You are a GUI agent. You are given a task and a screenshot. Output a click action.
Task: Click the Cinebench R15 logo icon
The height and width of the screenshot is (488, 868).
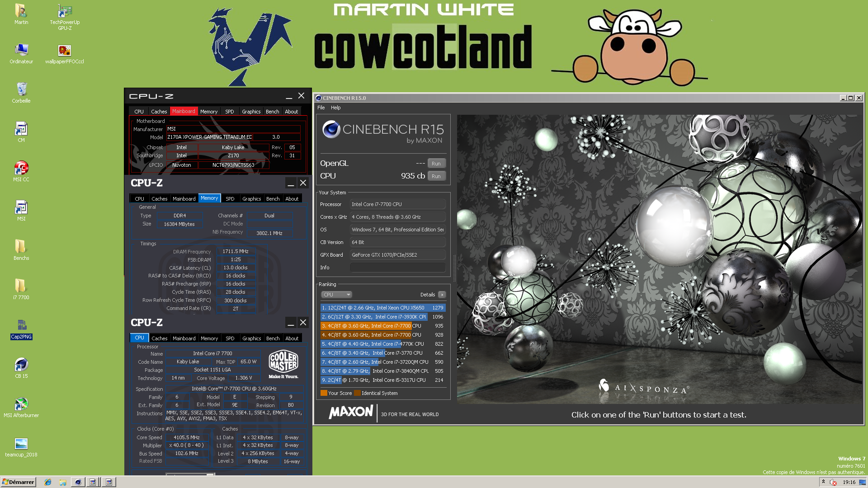331,130
